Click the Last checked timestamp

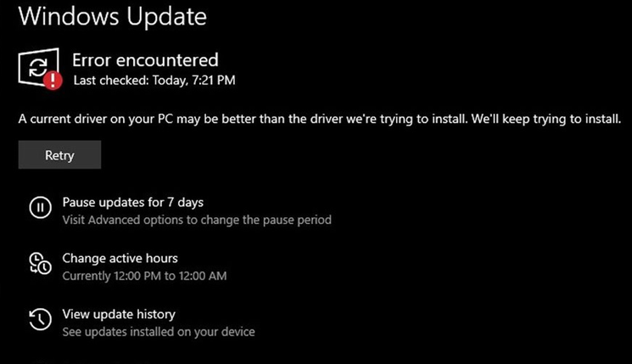(x=154, y=81)
